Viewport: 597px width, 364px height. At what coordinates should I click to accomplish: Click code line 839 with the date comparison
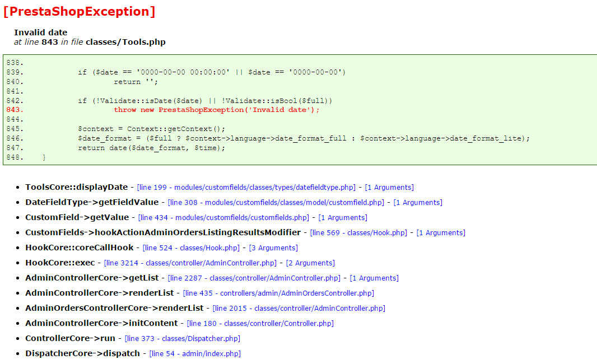tap(212, 72)
